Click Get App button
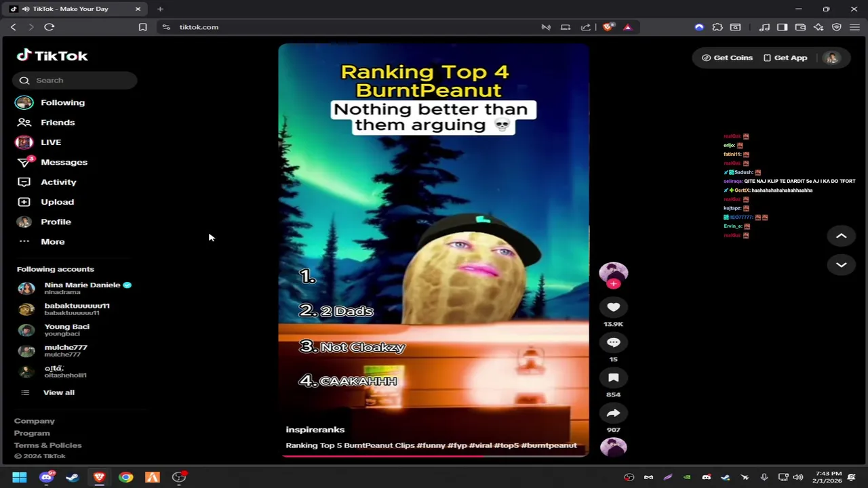Image resolution: width=868 pixels, height=488 pixels. 785,58
